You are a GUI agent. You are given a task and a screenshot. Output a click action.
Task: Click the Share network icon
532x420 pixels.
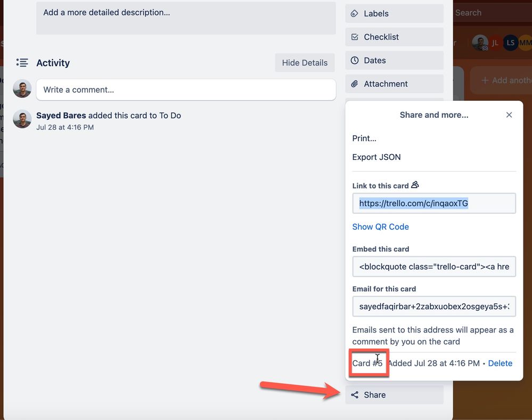pyautogui.click(x=355, y=395)
